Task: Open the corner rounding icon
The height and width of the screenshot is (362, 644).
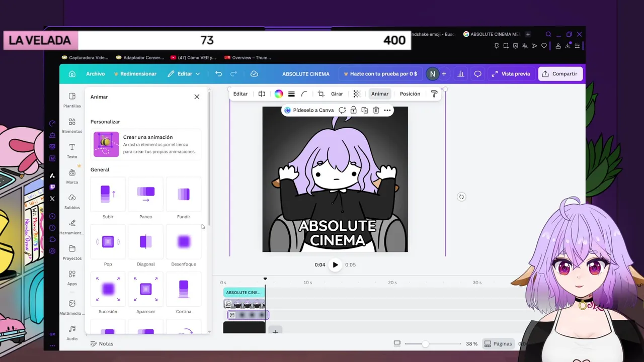Action: pyautogui.click(x=304, y=94)
